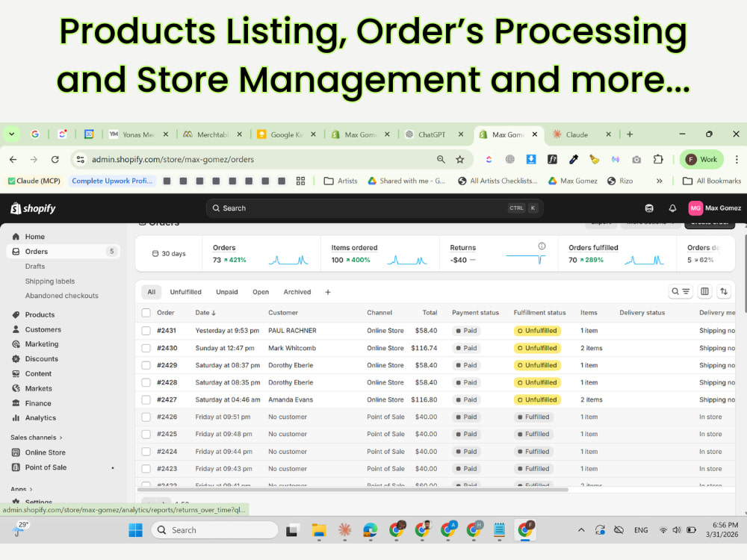This screenshot has width=747, height=560.
Task: Open the search and filter orders control
Action: coord(681,291)
